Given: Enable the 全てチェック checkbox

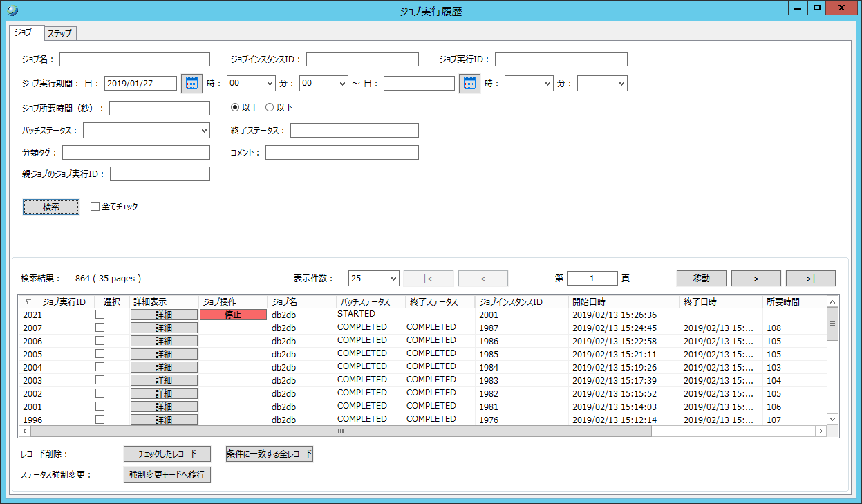Looking at the screenshot, I should (95, 207).
